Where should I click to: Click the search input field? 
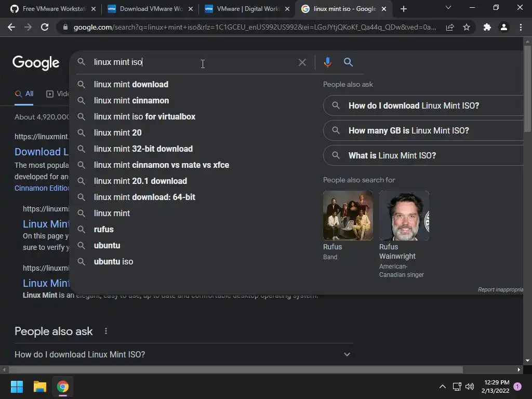click(x=193, y=62)
